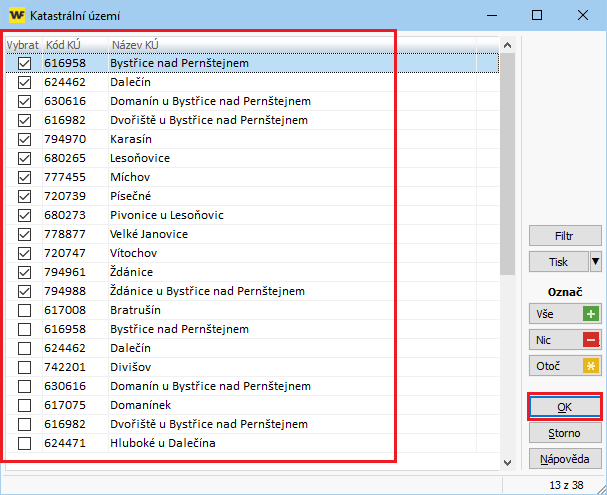Check the Domanínek row checkbox

[25, 405]
